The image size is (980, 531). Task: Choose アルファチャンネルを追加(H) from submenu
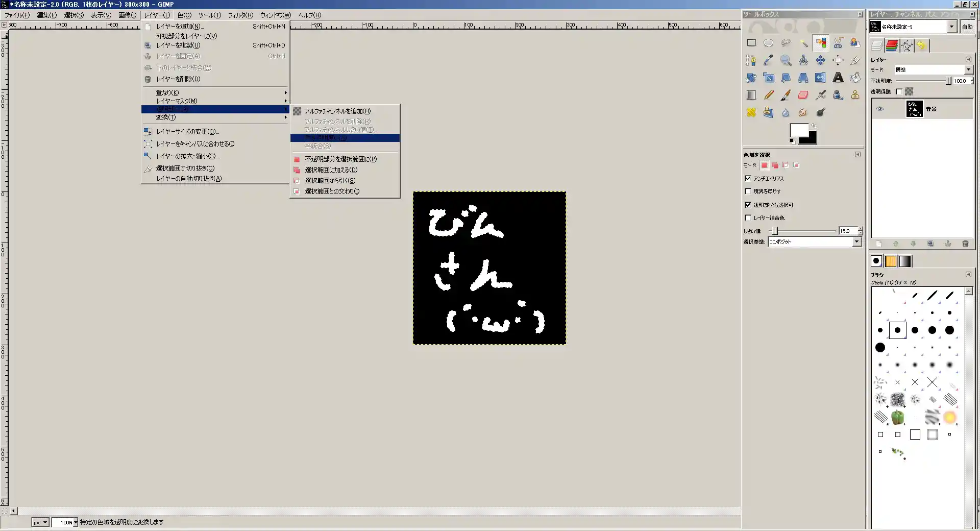[337, 111]
